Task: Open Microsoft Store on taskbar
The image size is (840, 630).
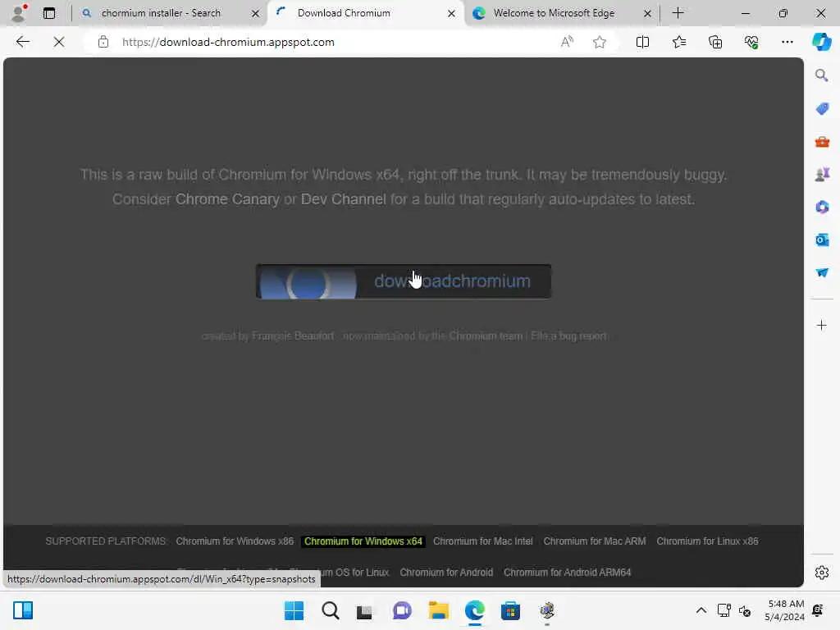Action: 510,610
